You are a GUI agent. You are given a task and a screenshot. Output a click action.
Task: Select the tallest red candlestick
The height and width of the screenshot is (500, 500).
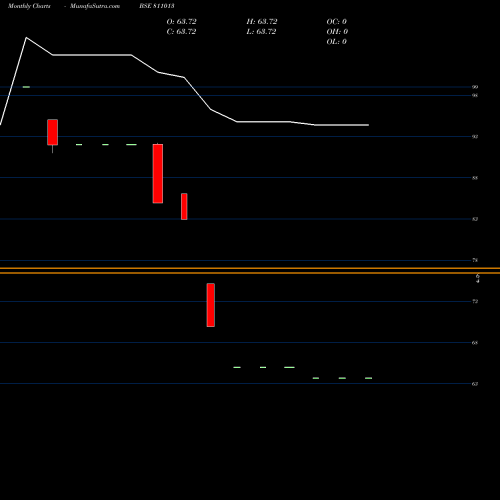point(158,173)
